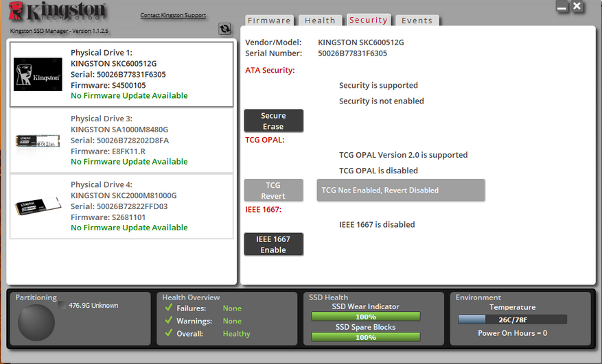Click the Serial Number value in Security tab
Viewport: 602px width, 364px height.
(x=352, y=53)
